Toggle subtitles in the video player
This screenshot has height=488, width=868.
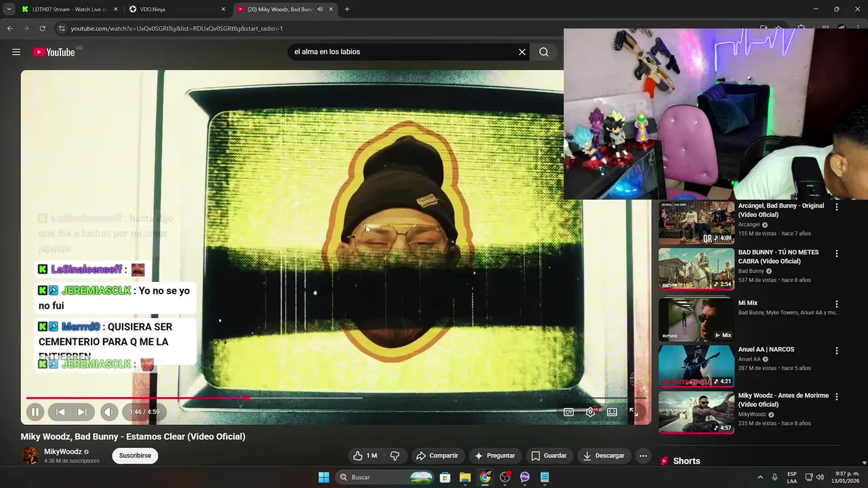[x=569, y=411]
